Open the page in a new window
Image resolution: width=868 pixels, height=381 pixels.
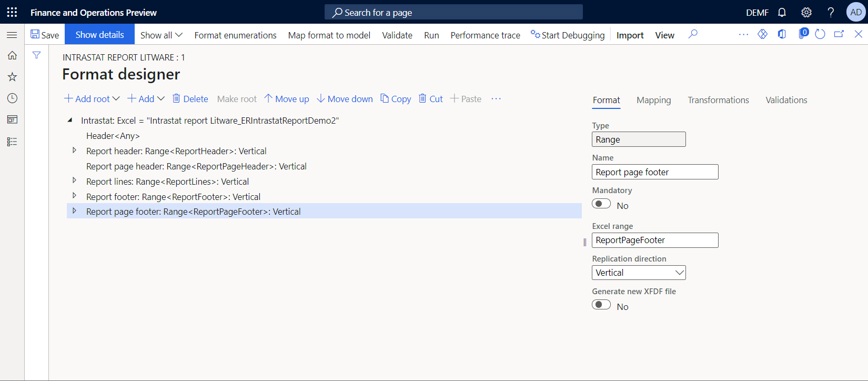839,34
